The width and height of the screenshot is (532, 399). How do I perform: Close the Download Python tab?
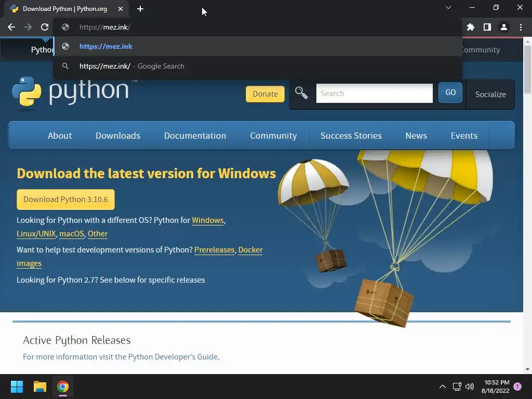pos(121,9)
